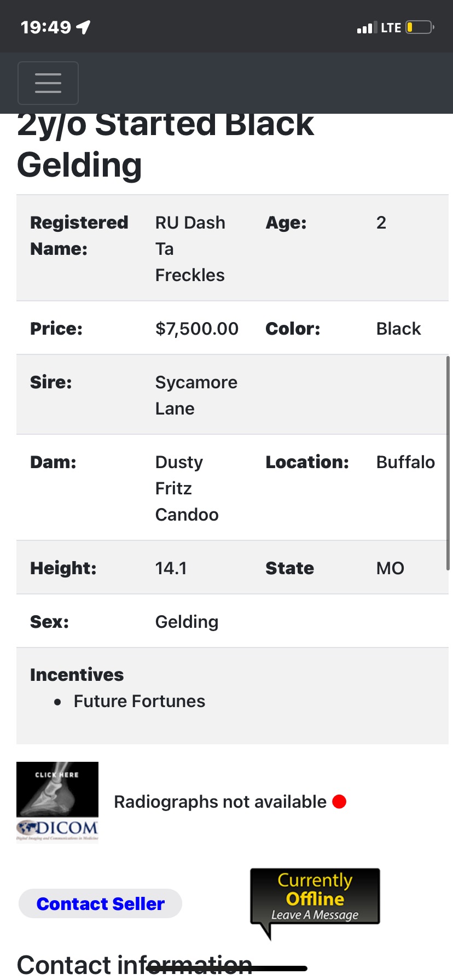Tap the Contact information heading
Screen dimensions: 453x980
click(135, 965)
